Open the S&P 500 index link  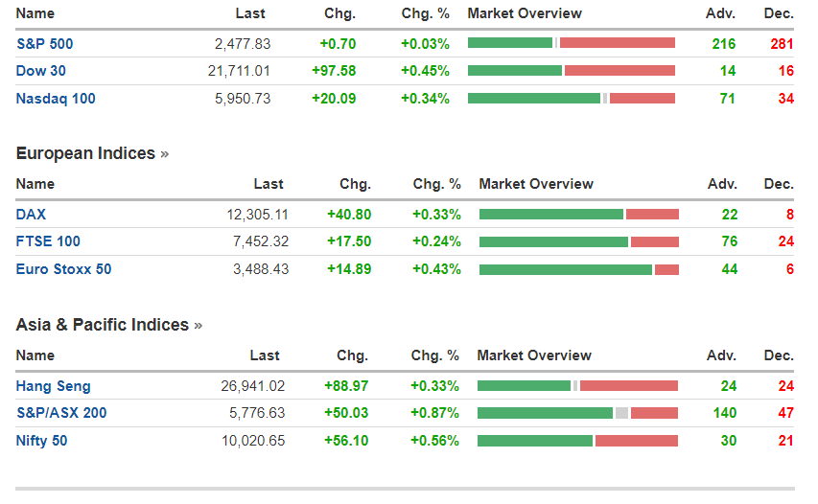(x=44, y=43)
